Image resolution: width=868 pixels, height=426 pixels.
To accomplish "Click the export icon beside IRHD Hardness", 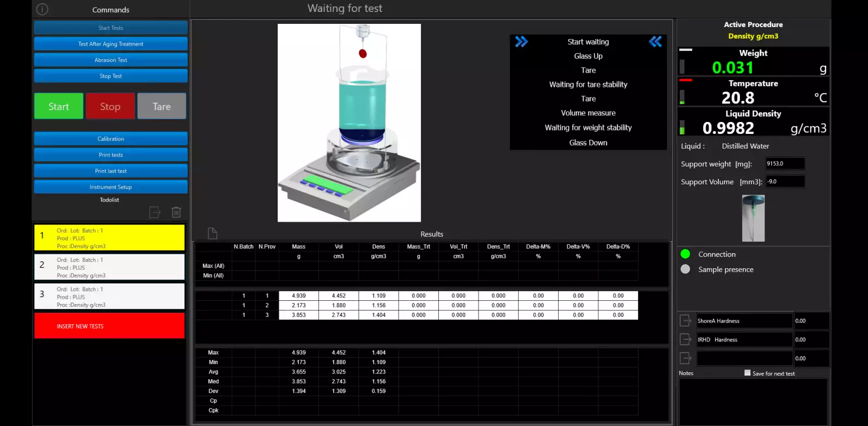I will [686, 339].
